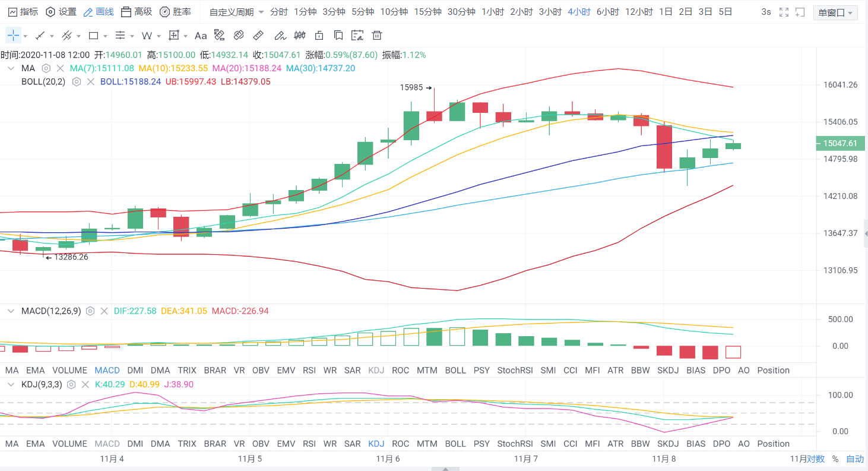
Task: Open the 单窗口 window layout dropdown
Action: click(x=836, y=12)
